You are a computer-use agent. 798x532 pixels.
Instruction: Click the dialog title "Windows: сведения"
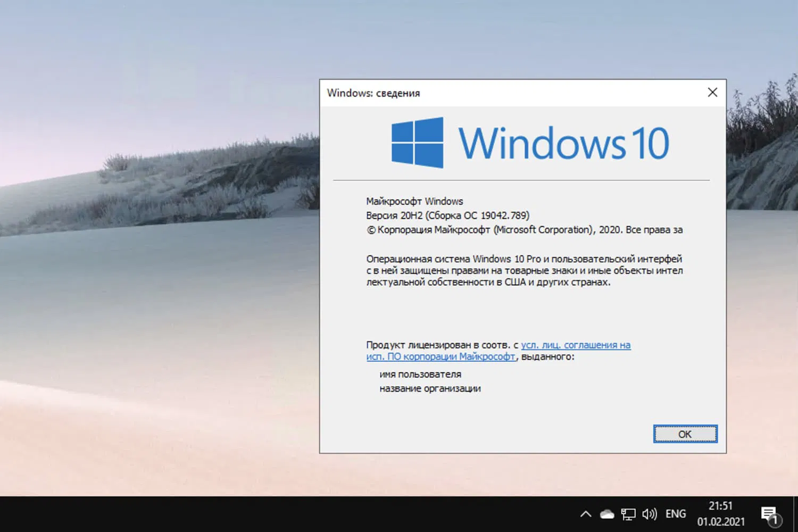(x=373, y=93)
